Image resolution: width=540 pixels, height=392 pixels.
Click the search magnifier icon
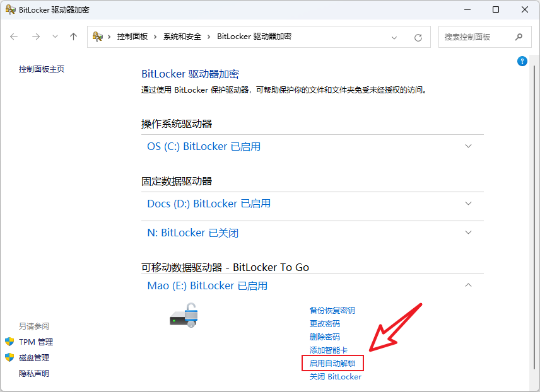519,37
